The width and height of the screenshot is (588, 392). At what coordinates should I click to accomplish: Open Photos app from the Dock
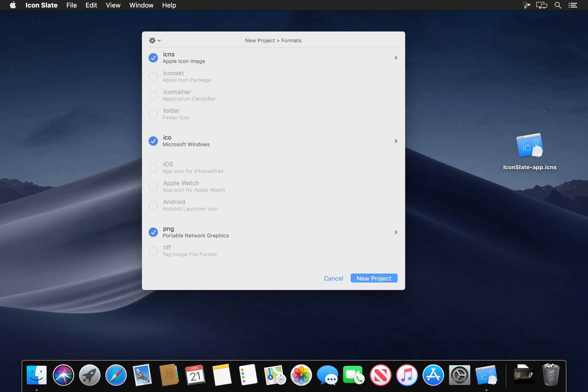pos(301,375)
